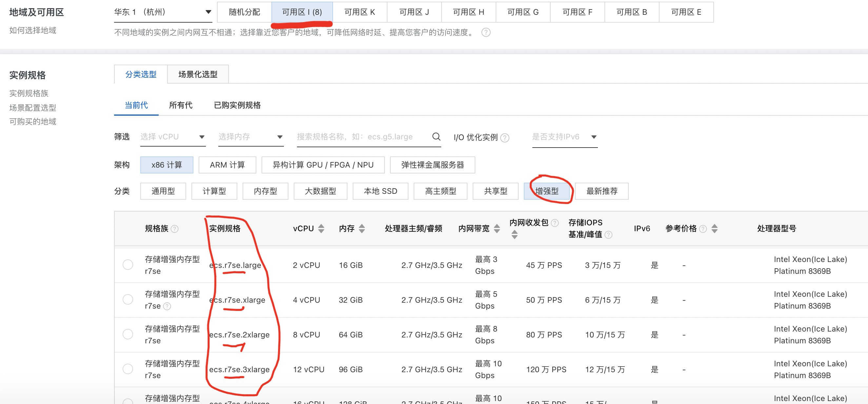Click help icon next to 规格族 header
The image size is (868, 404).
pos(174,229)
